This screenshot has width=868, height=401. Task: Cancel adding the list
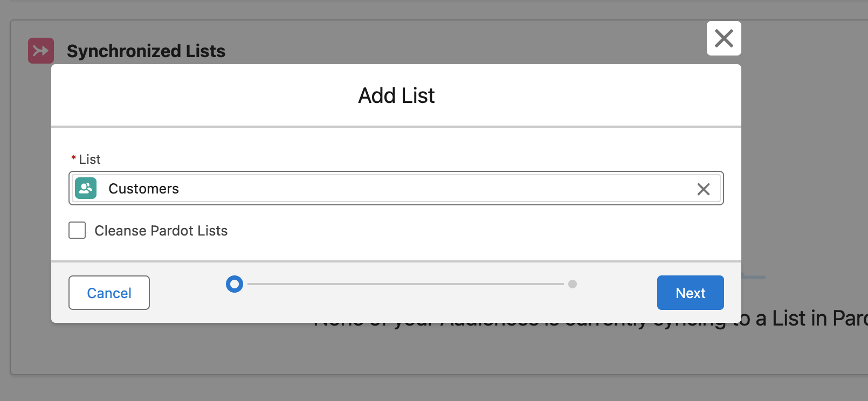pos(109,293)
